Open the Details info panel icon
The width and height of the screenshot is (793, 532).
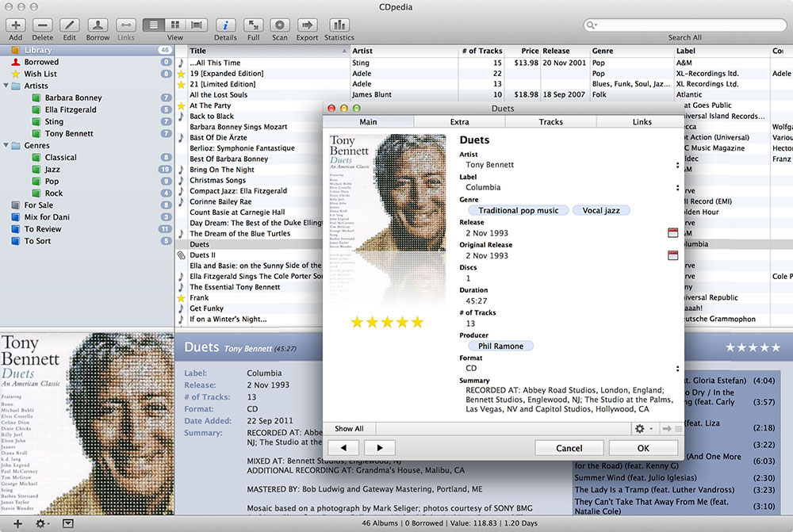click(x=225, y=25)
